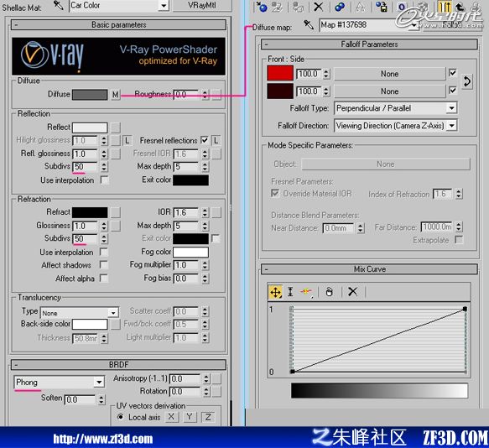Viewport: 489px width, 448px height.
Task: Open Falloff Direction dropdown
Action: 451,126
